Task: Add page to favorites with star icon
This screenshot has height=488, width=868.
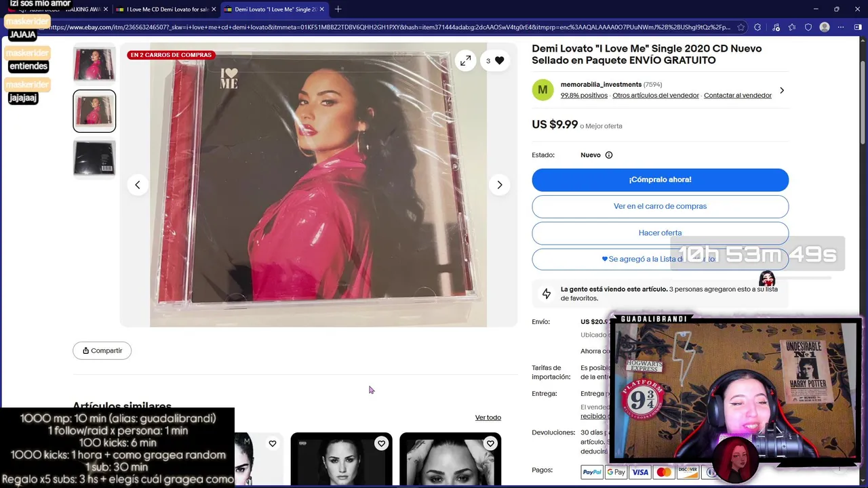Action: (741, 27)
